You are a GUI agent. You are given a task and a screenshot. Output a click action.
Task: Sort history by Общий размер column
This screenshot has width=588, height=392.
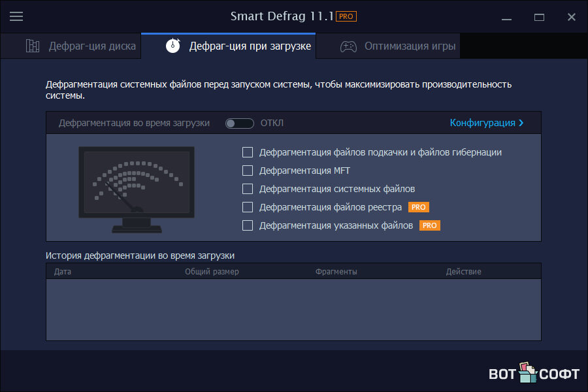(x=212, y=271)
